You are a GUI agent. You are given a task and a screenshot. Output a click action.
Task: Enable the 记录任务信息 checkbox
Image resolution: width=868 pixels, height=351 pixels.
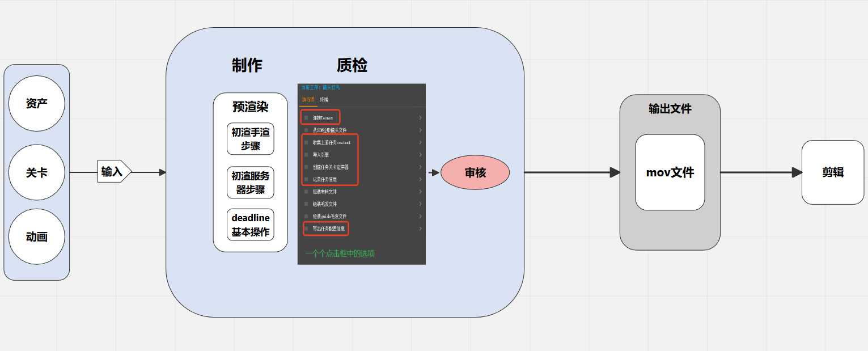pos(306,179)
